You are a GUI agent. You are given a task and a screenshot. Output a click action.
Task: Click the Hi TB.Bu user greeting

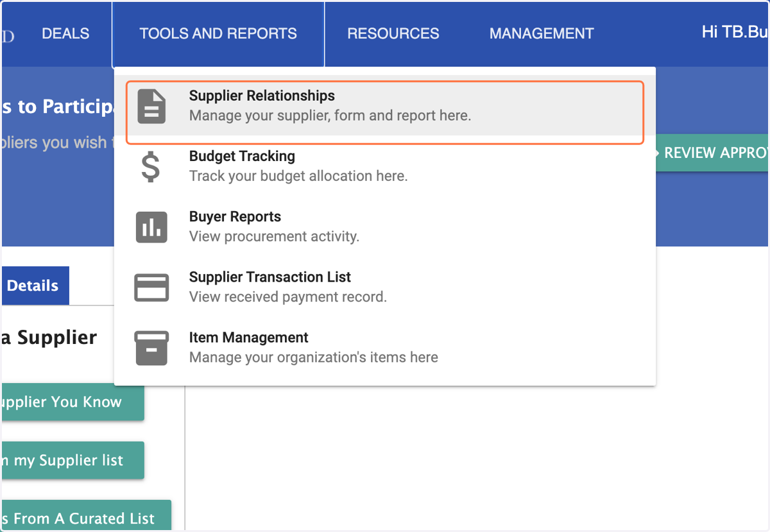pyautogui.click(x=735, y=32)
